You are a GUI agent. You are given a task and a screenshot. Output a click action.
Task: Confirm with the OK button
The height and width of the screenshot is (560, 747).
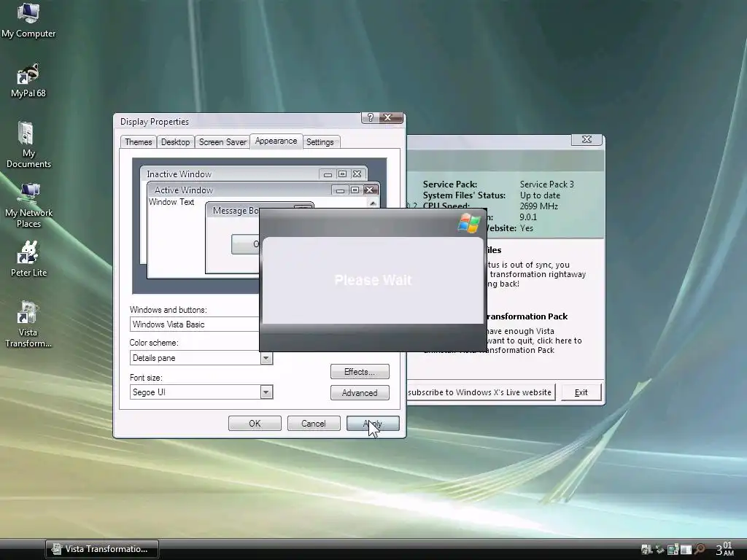click(255, 424)
